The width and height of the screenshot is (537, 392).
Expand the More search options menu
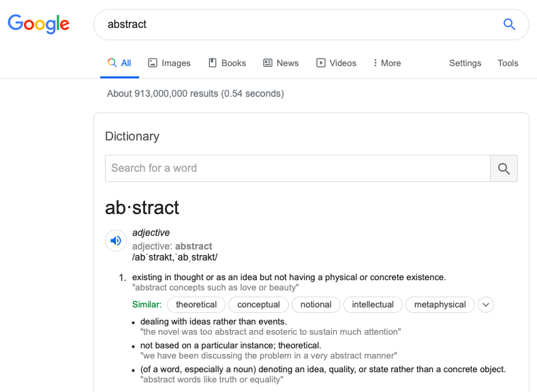[x=386, y=63]
